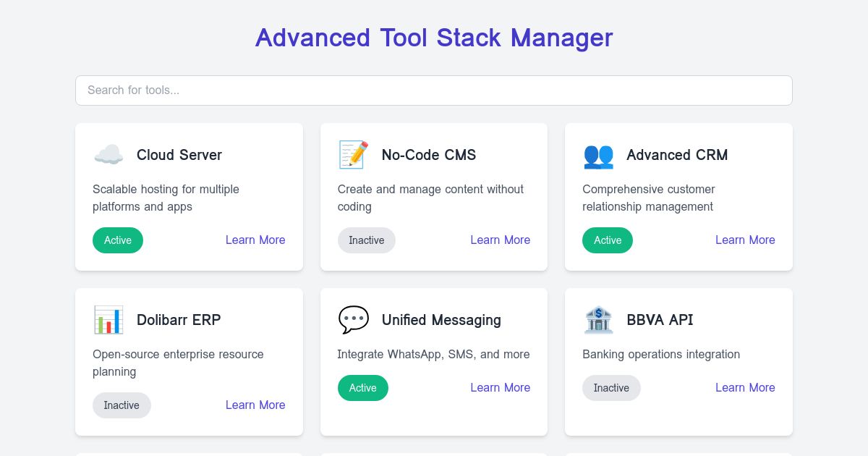Follow Learn More on Dolibarr ERP
The width and height of the screenshot is (868, 456).
coord(255,405)
